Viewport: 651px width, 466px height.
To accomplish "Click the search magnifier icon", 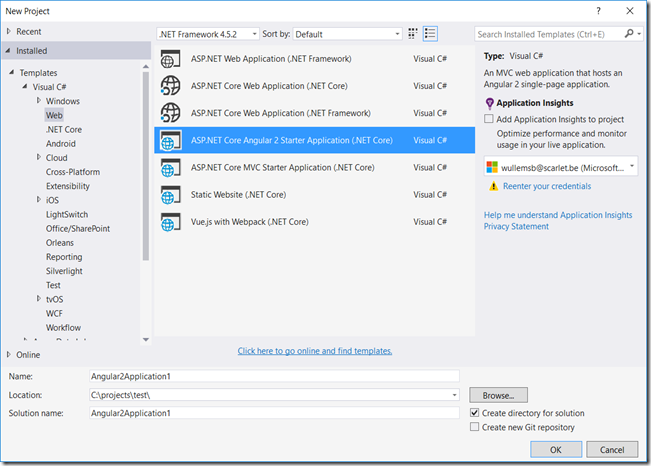I will [629, 34].
